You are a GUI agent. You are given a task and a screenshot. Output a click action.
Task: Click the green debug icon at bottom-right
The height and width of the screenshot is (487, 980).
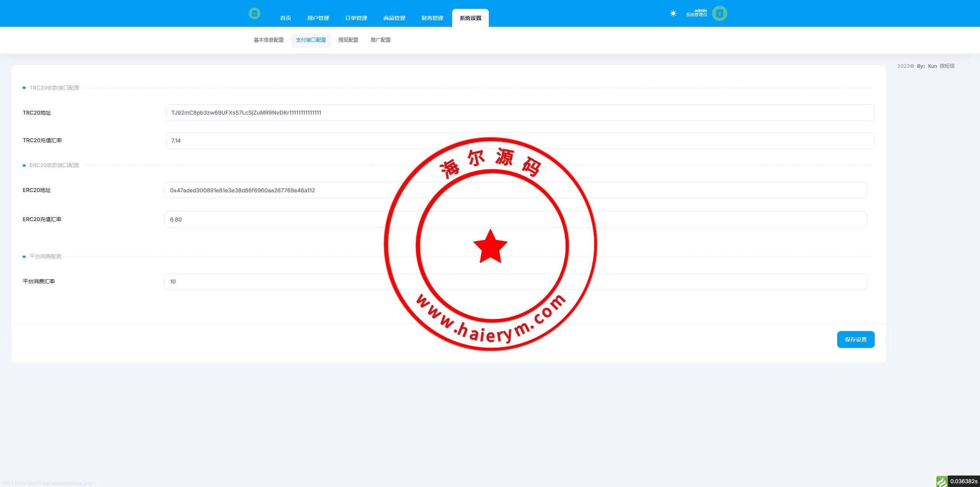point(942,481)
